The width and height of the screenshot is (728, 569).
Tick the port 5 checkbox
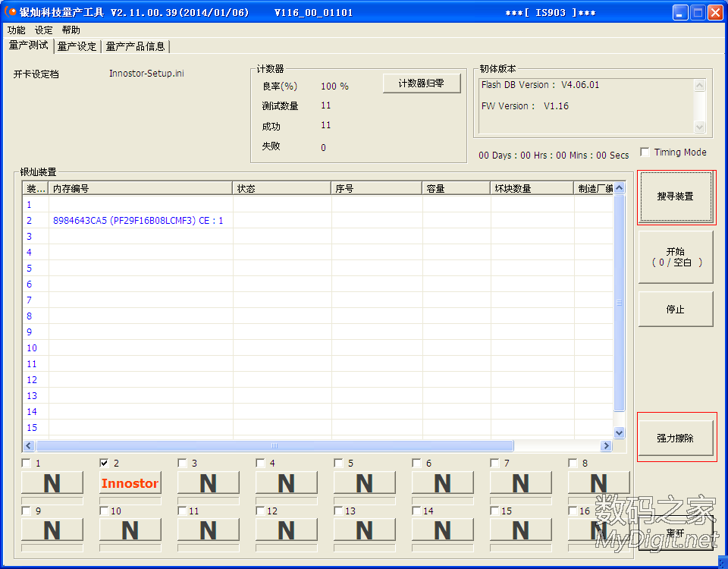click(x=338, y=463)
